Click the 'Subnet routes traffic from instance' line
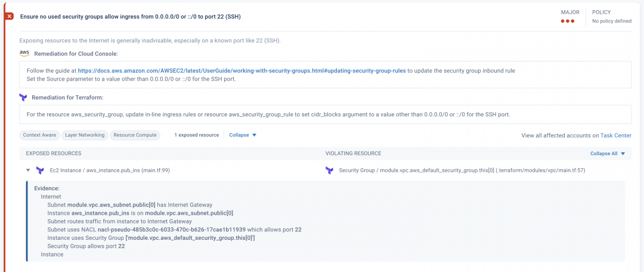Image resolution: width=644 pixels, height=272 pixels. coord(119,221)
